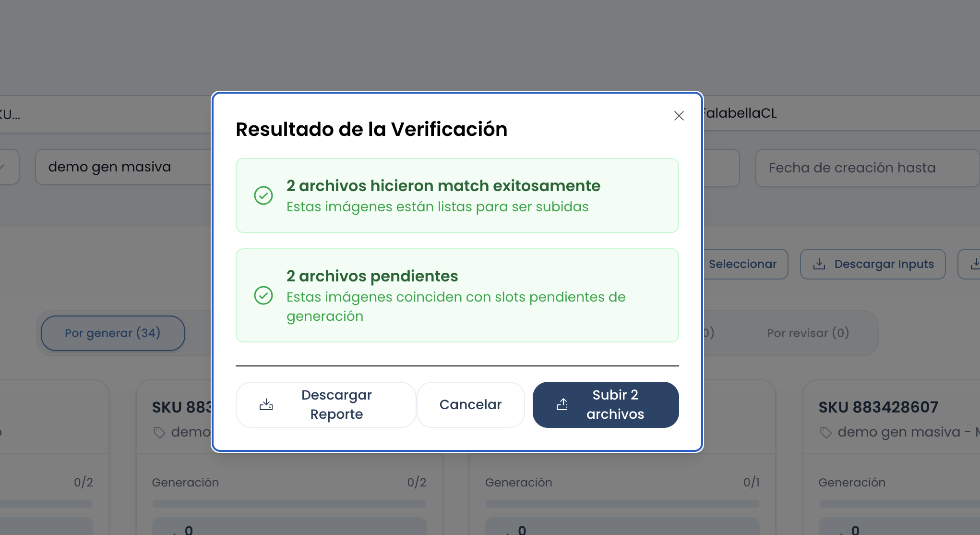980x535 pixels.
Task: Open the Por generar (34) tab
Action: pyautogui.click(x=113, y=333)
